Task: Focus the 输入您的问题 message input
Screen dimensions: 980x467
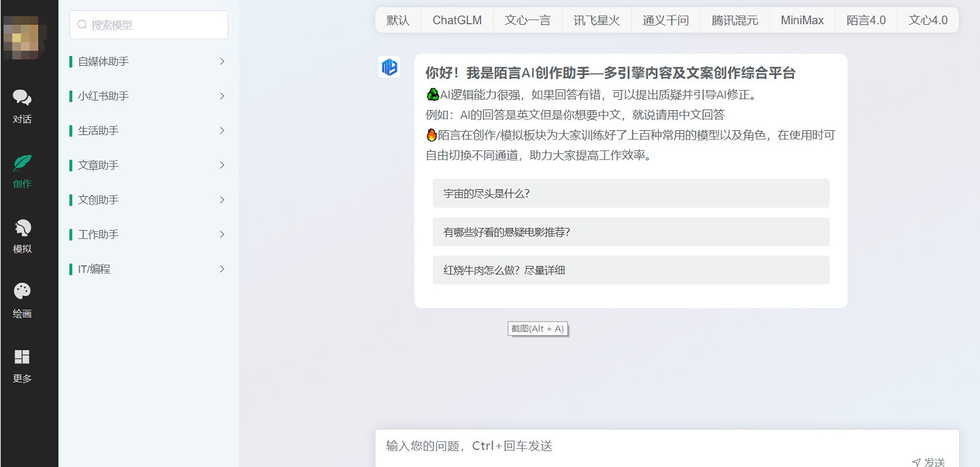Action: pyautogui.click(x=667, y=446)
